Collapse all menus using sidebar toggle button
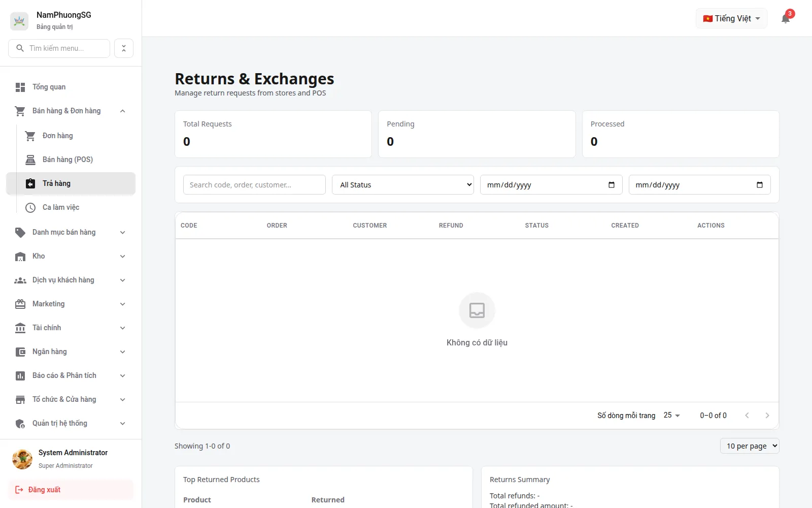 point(124,48)
